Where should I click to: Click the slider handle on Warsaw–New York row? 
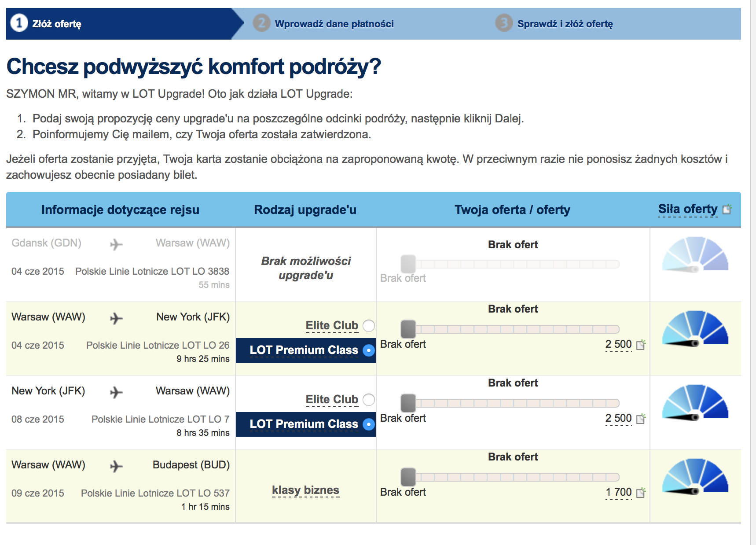pyautogui.click(x=408, y=329)
